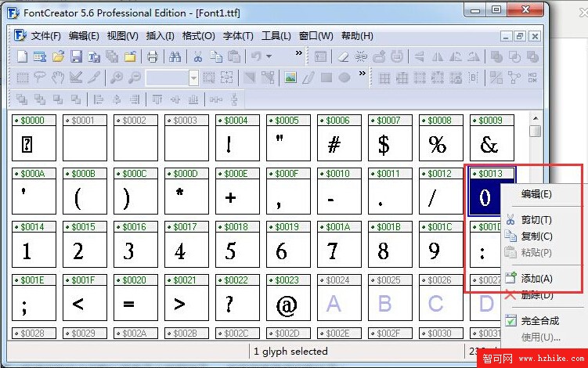Click the Print toolbar icon
588x368 pixels.
pyautogui.click(x=153, y=56)
